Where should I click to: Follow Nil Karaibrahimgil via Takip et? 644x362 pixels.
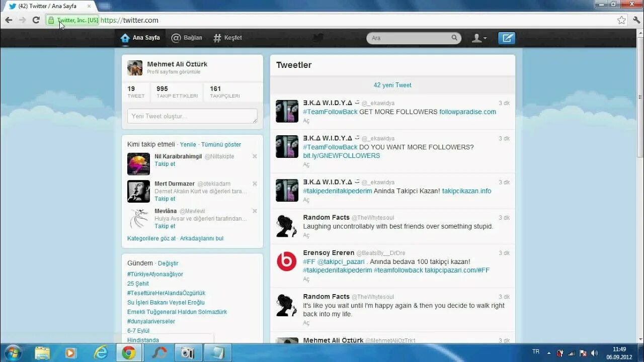(165, 164)
